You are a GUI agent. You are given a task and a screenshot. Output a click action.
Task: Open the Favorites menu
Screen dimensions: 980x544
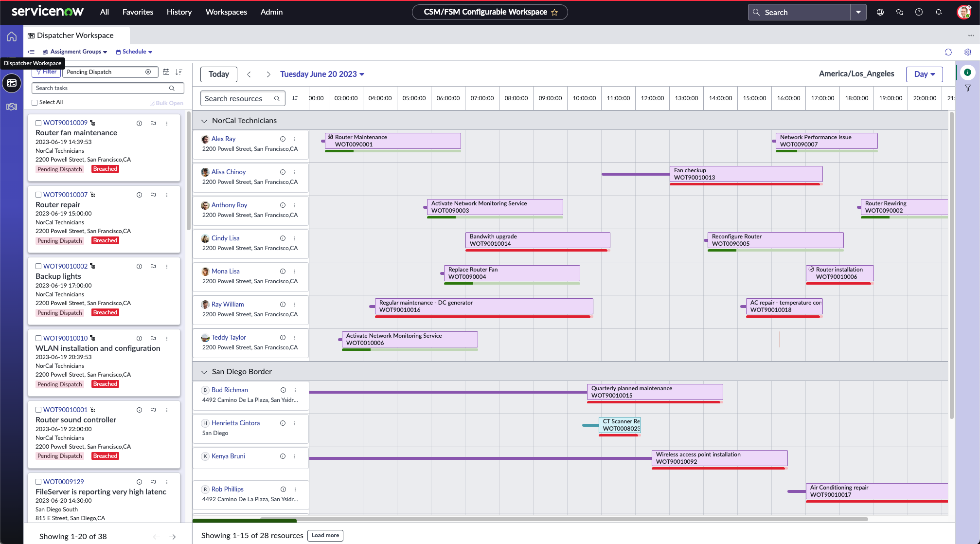(x=138, y=12)
